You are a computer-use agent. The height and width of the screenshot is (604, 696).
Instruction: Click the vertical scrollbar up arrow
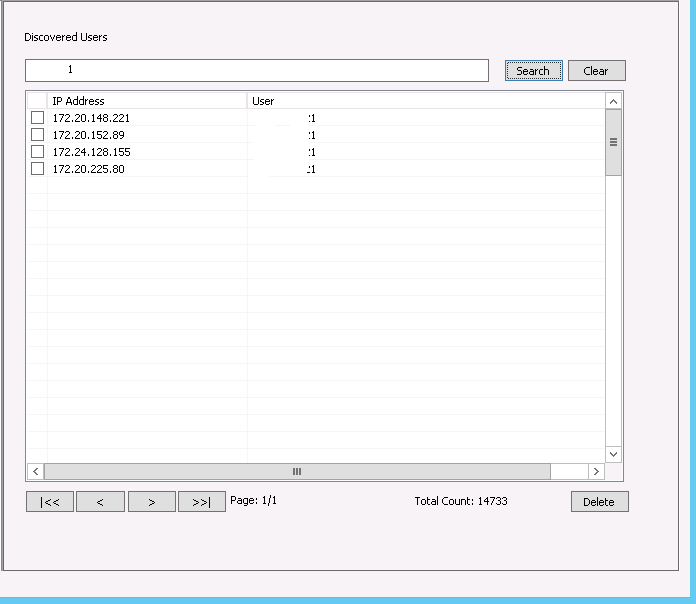[x=614, y=101]
